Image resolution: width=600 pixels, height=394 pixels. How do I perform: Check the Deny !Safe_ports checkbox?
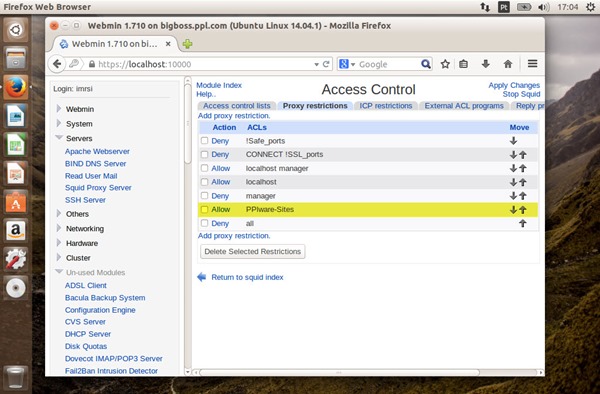point(204,140)
